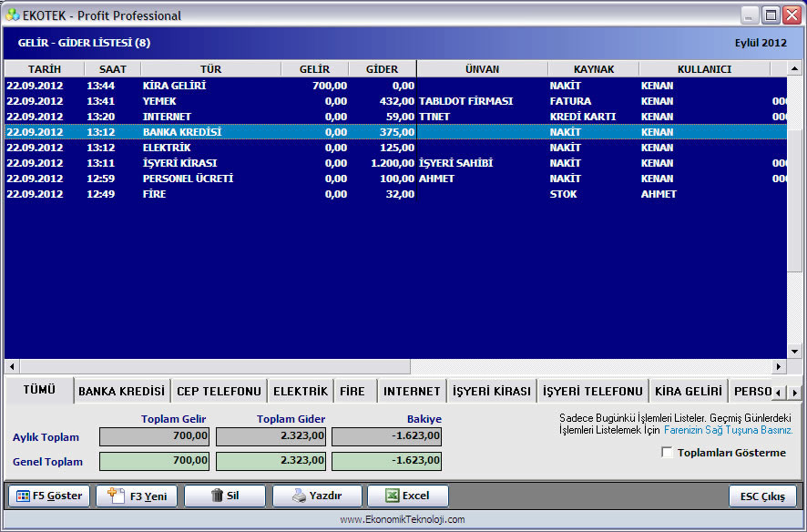Click the vertical scrollbar down arrow
The width and height of the screenshot is (807, 532).
pyautogui.click(x=794, y=352)
